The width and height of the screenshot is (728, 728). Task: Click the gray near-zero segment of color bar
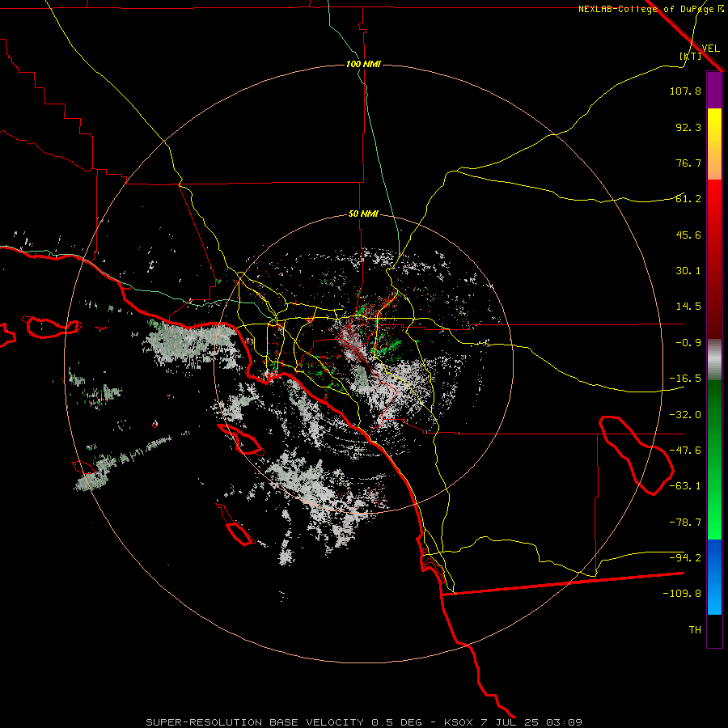[x=714, y=360]
